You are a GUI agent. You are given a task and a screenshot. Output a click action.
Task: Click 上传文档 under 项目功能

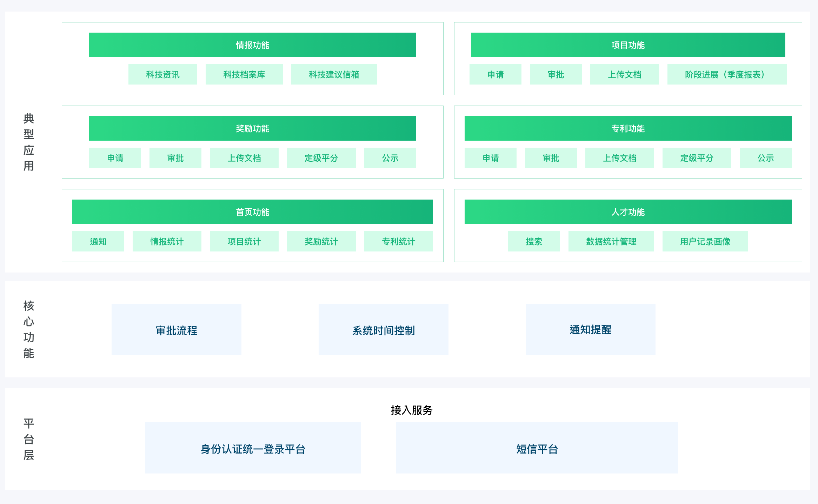(624, 74)
